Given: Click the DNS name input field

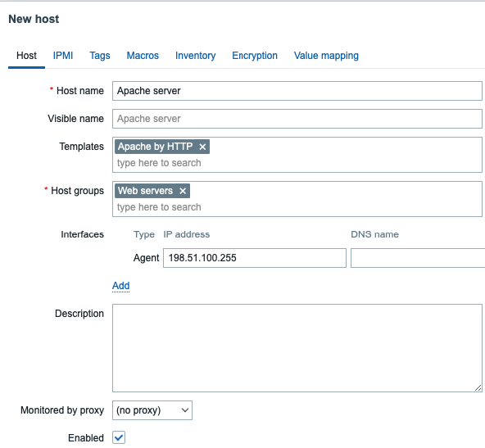Looking at the screenshot, I should point(418,258).
